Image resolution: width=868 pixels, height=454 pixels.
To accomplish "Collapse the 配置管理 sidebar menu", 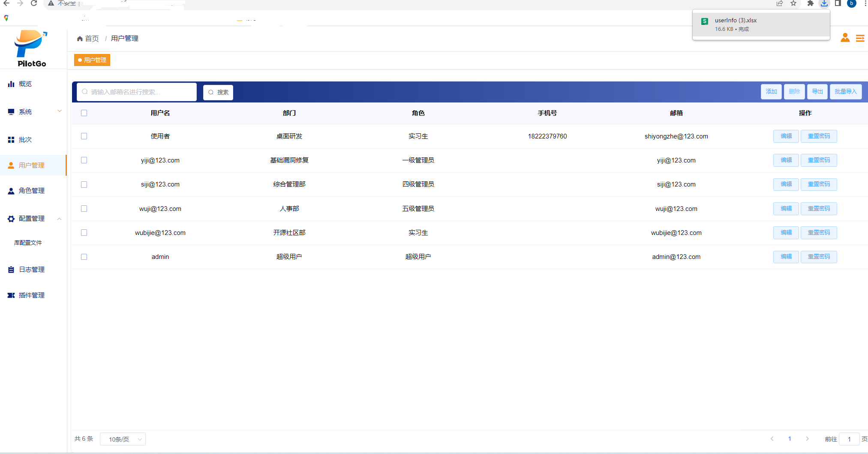I will tap(33, 219).
